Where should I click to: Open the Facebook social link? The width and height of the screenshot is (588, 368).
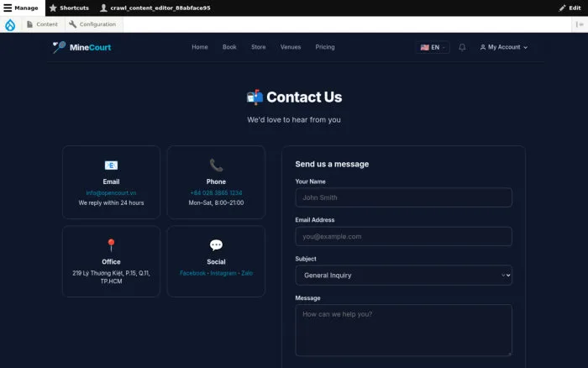coord(192,273)
